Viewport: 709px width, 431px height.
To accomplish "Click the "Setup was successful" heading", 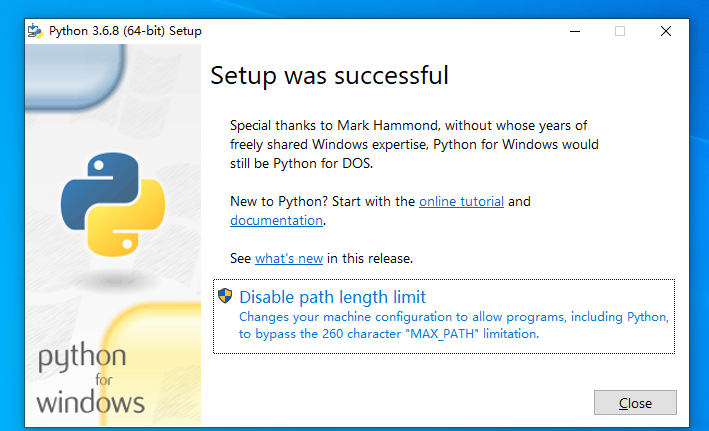I will (x=329, y=76).
